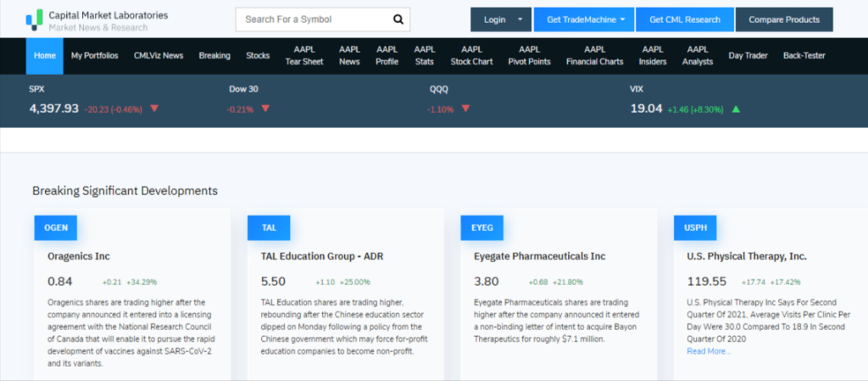Open the Stocks menu item
The image size is (868, 381).
(258, 55)
